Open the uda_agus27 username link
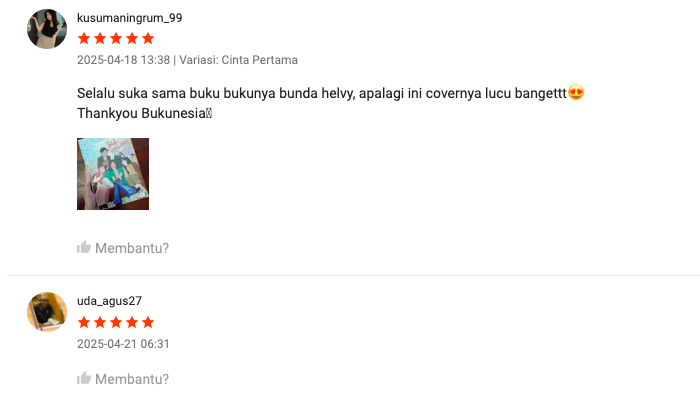The height and width of the screenshot is (402, 700). [109, 301]
